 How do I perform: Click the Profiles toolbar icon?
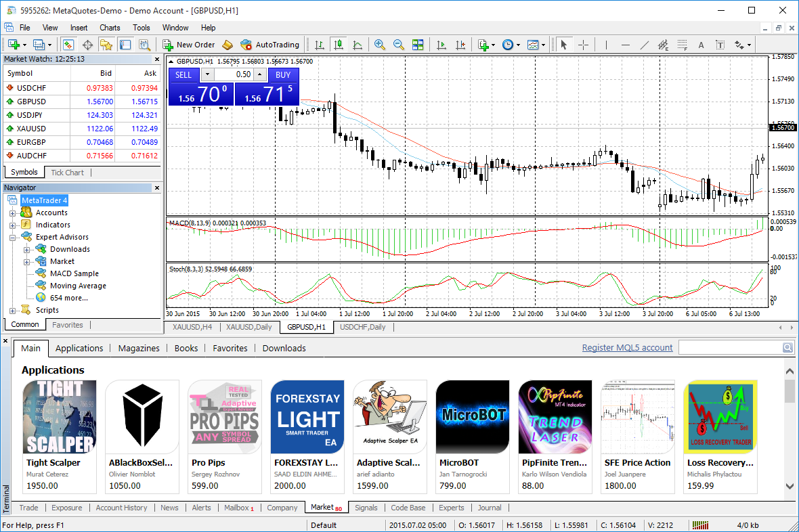coord(38,45)
